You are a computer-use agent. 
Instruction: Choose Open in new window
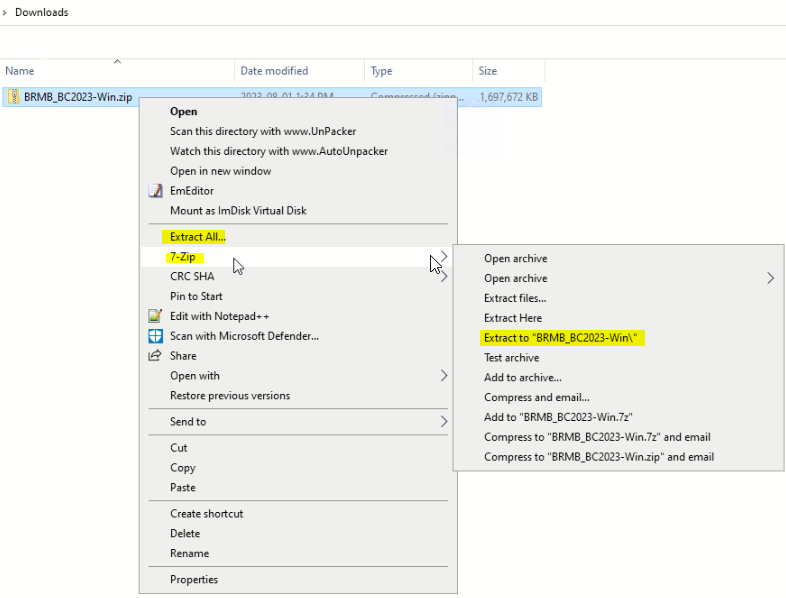click(x=221, y=171)
